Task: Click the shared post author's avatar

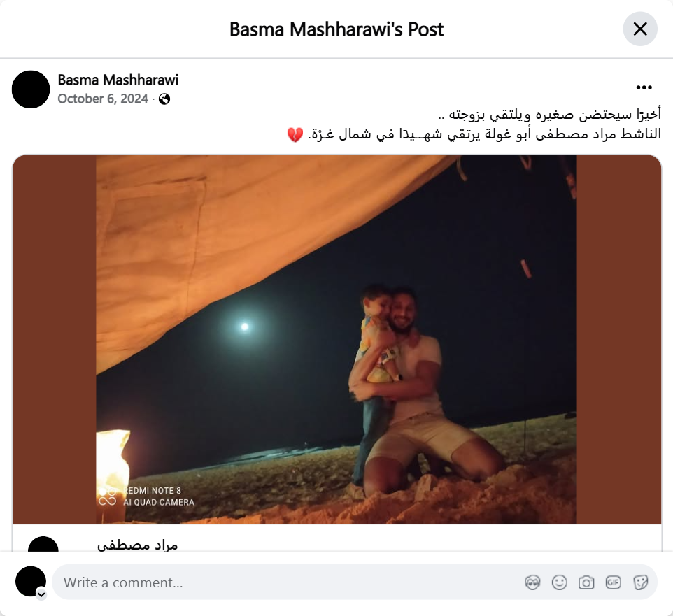Action: tap(43, 544)
